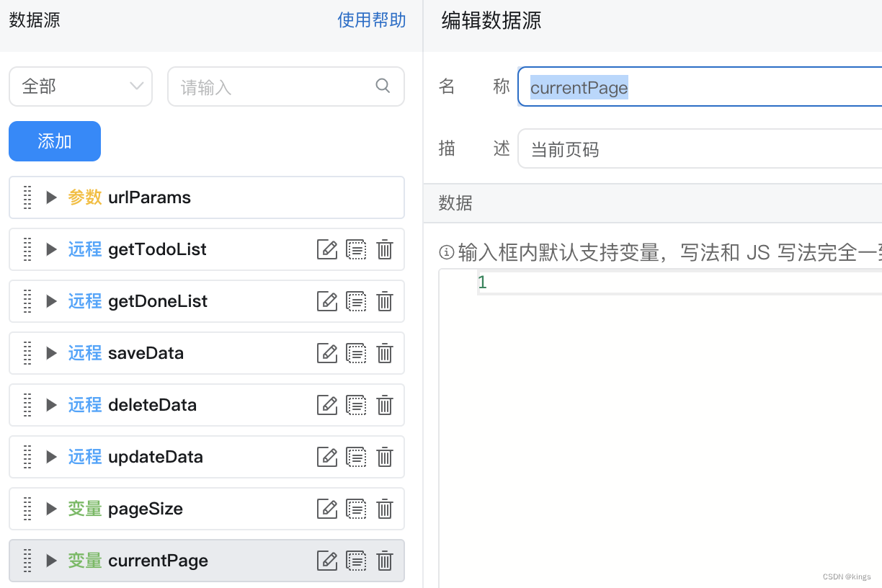Open the 全部 type filter dropdown
Viewport: 882px width, 588px height.
coord(81,86)
